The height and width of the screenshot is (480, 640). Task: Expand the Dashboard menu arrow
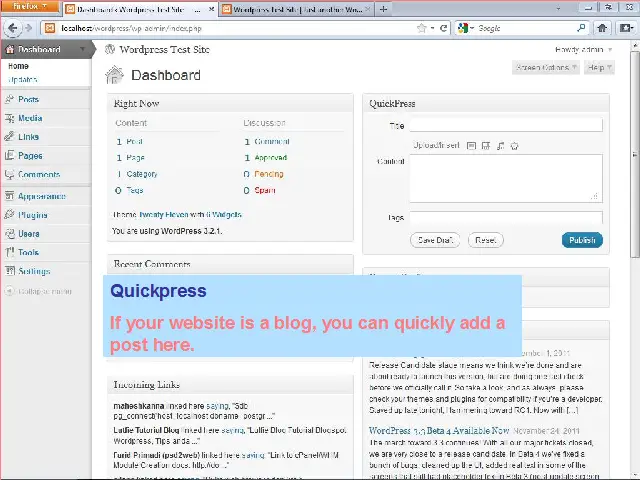tap(82, 49)
